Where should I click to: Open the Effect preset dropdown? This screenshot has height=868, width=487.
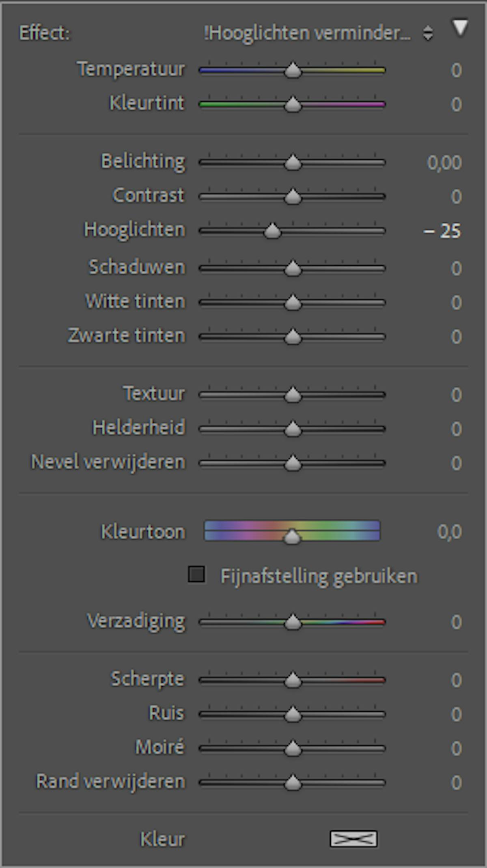tap(318, 33)
